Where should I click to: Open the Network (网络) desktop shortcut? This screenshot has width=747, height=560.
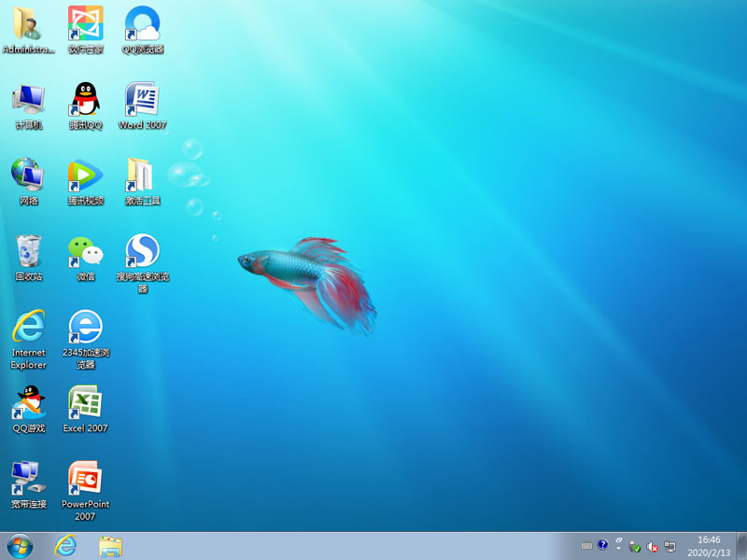click(28, 177)
